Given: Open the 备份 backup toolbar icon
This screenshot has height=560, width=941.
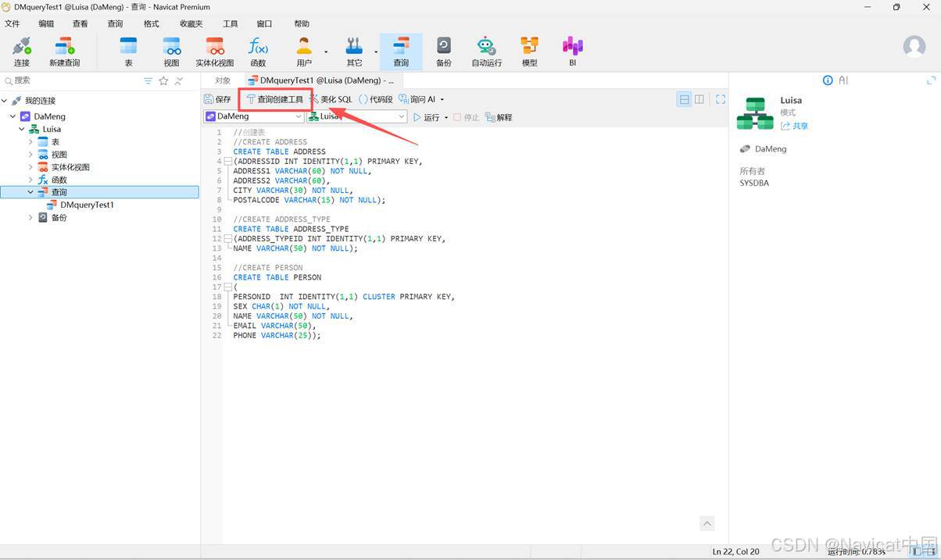Looking at the screenshot, I should coord(443,52).
